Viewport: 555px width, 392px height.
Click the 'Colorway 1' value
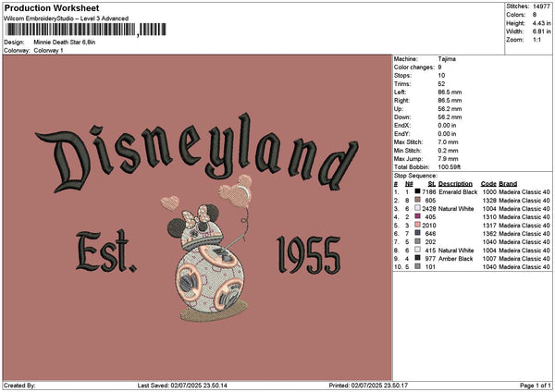click(x=48, y=51)
